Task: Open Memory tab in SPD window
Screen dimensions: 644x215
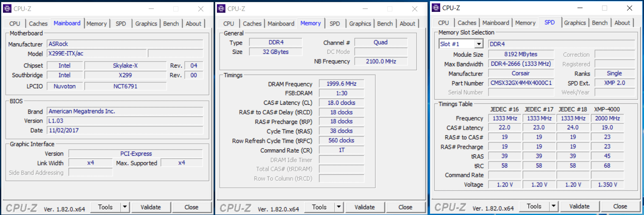Action: (x=525, y=23)
